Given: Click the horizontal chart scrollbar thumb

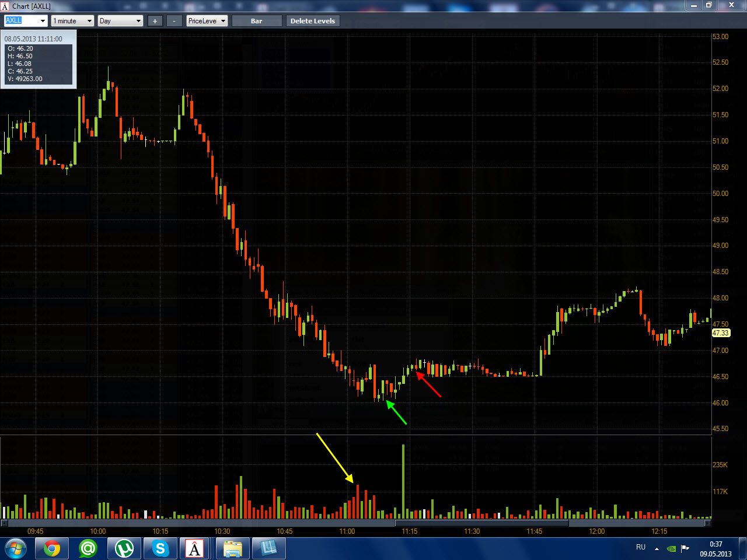Looking at the screenshot, I should click(x=482, y=523).
